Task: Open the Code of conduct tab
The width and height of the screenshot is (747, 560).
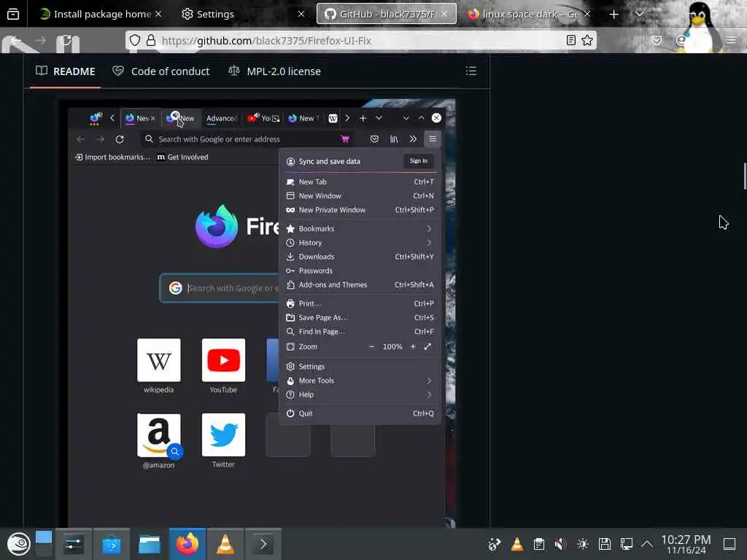Action: coord(161,71)
